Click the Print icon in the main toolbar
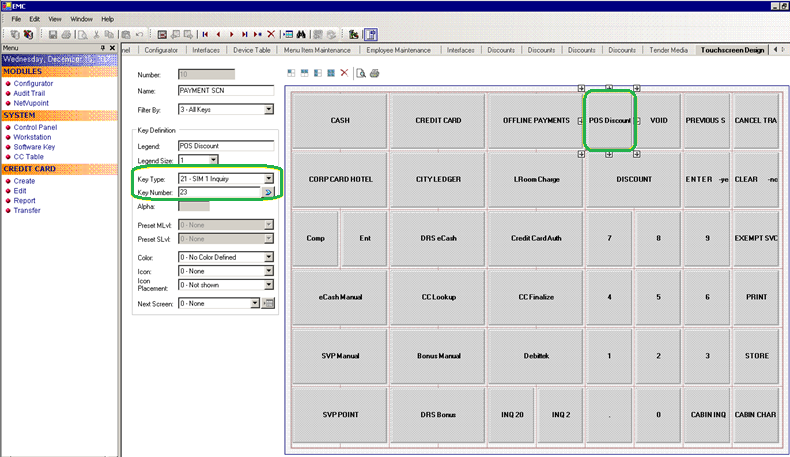 [x=66, y=34]
